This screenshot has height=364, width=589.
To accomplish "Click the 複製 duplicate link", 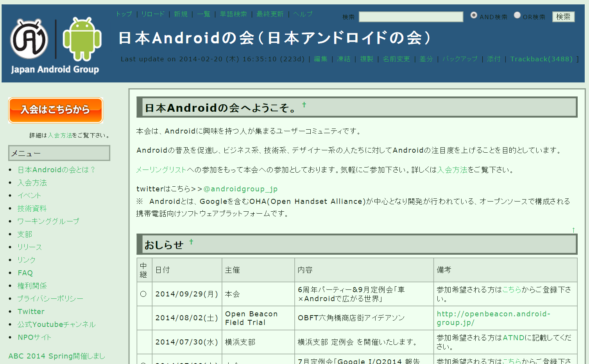I will click(x=367, y=59).
